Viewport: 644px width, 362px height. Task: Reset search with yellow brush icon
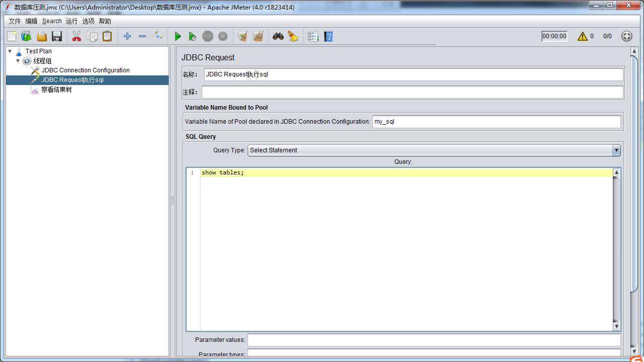(293, 36)
